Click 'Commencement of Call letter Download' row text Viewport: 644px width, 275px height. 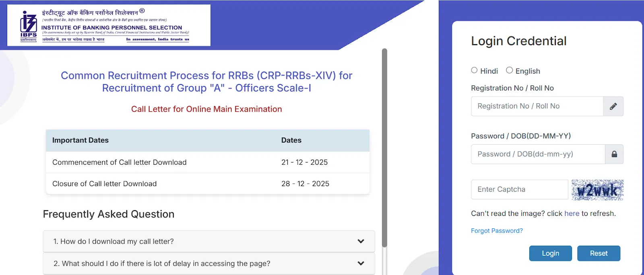[x=120, y=162]
